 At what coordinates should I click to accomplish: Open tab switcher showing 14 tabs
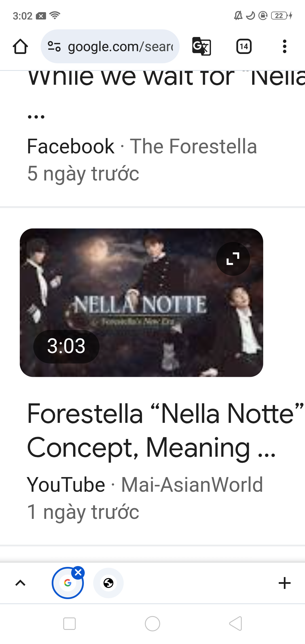point(244,46)
